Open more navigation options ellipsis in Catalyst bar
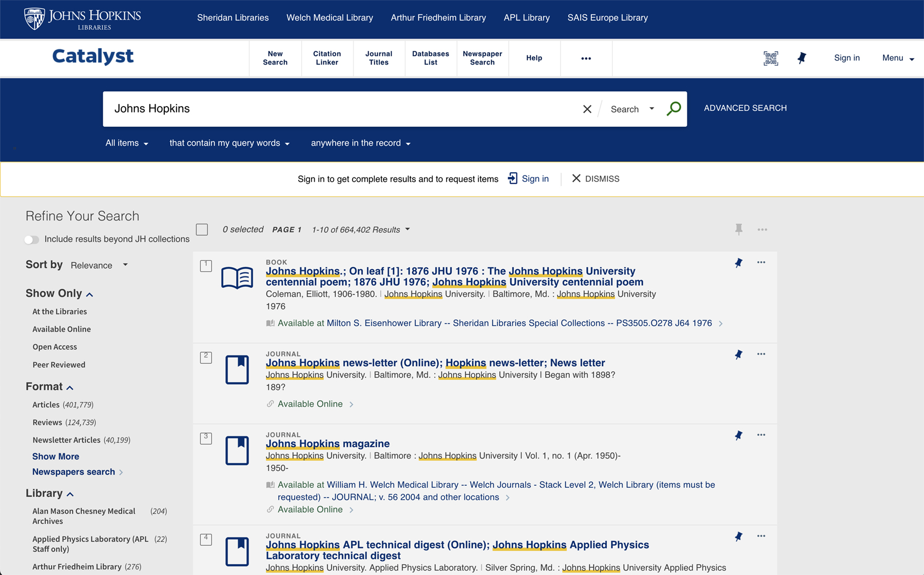The image size is (924, 575). tap(586, 58)
